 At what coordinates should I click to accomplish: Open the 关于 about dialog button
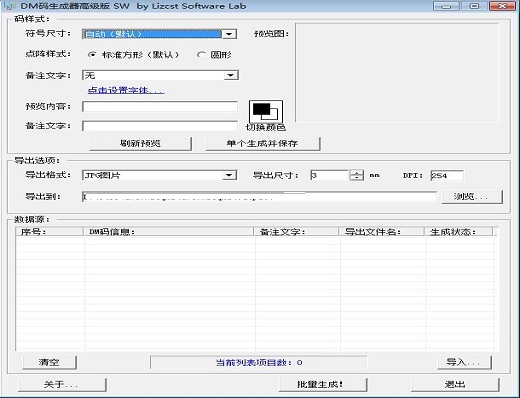62,384
